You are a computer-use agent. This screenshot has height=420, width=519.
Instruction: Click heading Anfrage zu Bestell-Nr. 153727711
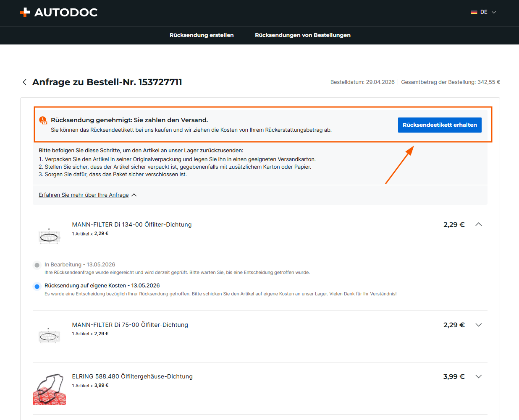(x=107, y=82)
